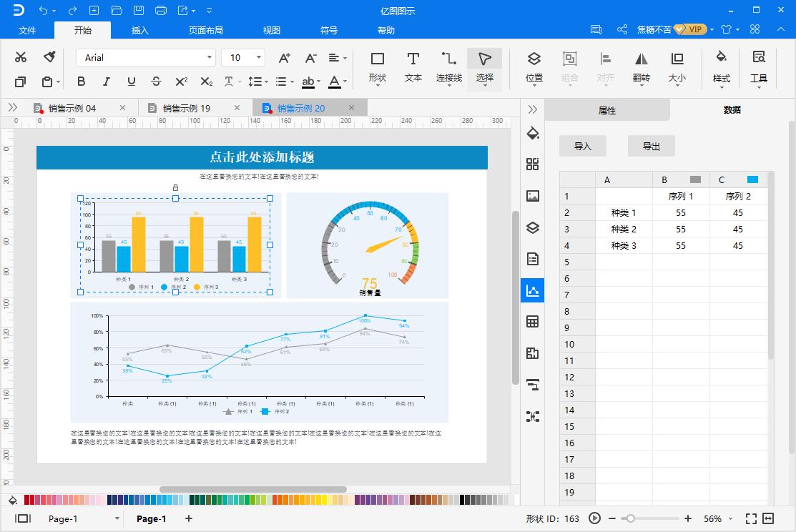
Task: Click the 导入 button
Action: (582, 146)
